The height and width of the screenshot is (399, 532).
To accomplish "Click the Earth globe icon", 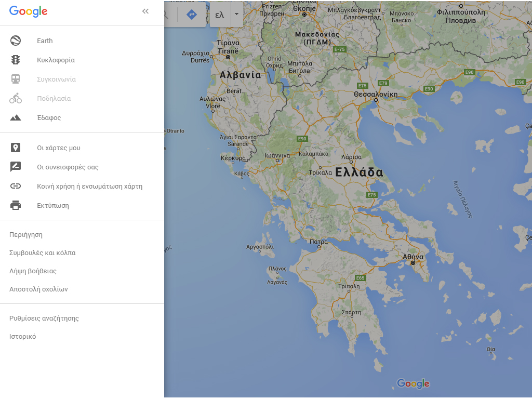I will 16,41.
